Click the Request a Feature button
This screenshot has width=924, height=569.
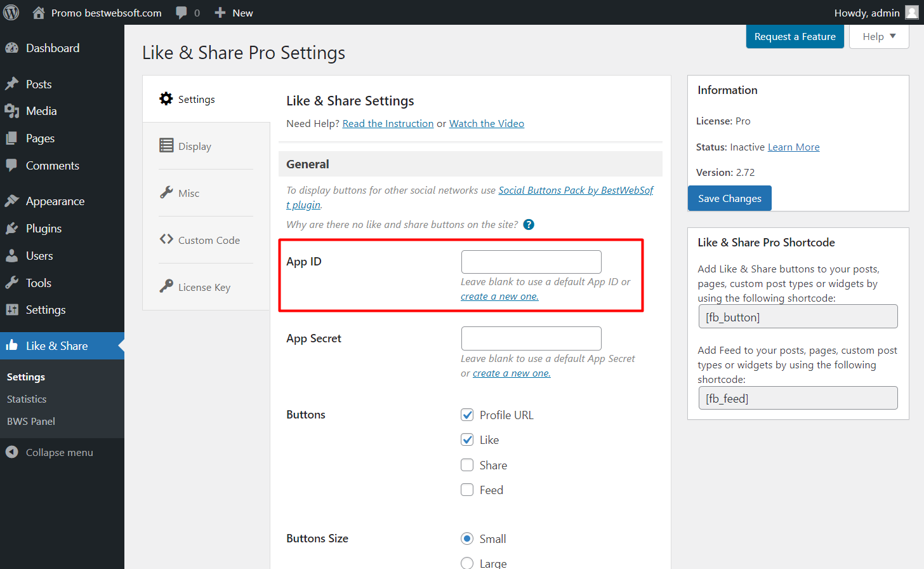point(795,37)
